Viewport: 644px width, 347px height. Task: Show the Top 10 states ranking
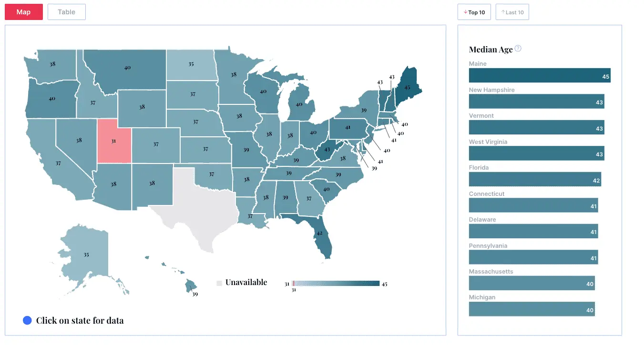coord(474,12)
